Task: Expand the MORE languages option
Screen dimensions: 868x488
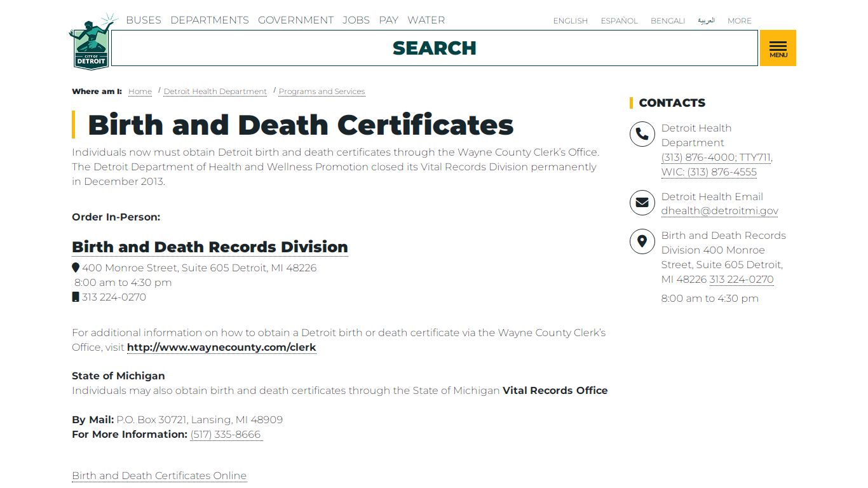Action: coord(739,21)
